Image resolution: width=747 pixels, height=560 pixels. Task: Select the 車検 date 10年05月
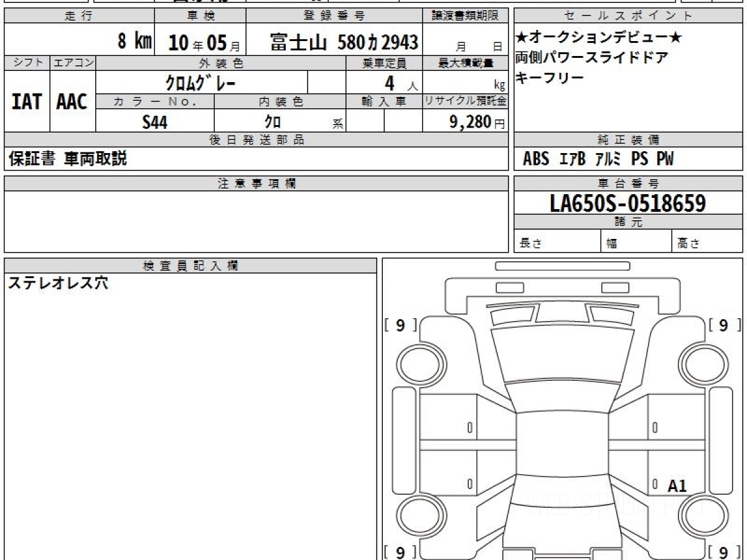tap(200, 42)
